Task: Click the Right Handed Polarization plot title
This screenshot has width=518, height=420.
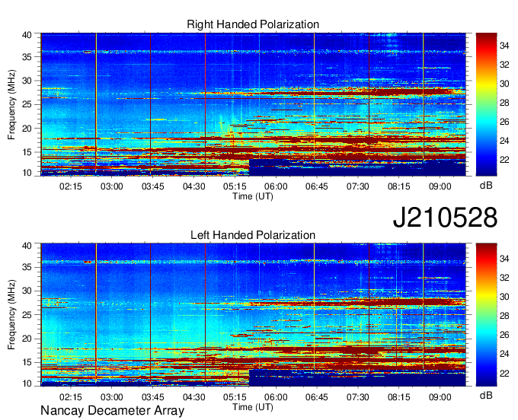Action: pyautogui.click(x=253, y=24)
